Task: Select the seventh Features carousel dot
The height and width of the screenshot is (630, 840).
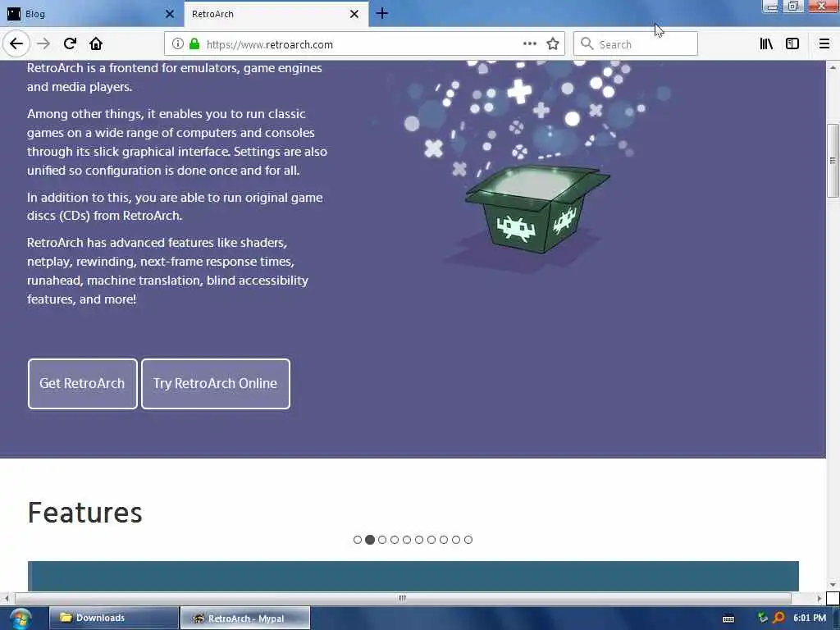Action: [431, 540]
